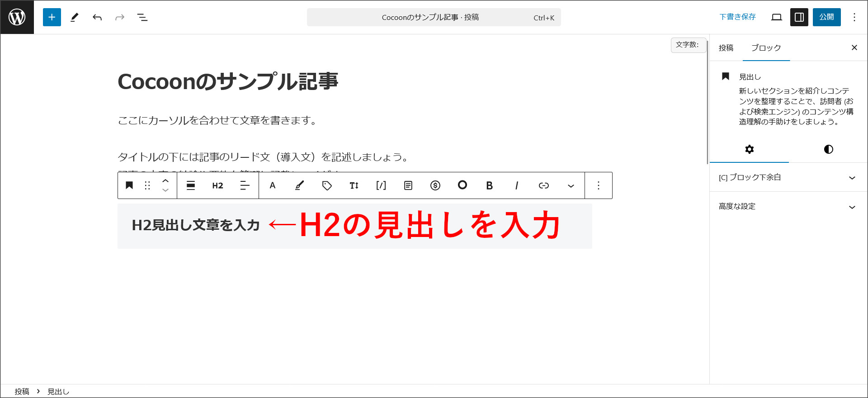Move the heading block up
Screen dimensions: 868x398
pos(165,180)
